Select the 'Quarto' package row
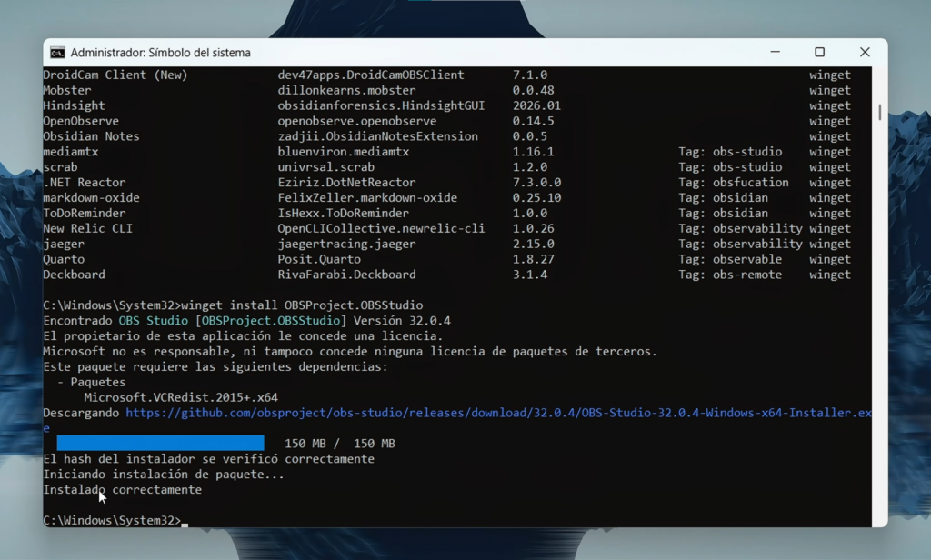The width and height of the screenshot is (931, 560). [x=64, y=259]
